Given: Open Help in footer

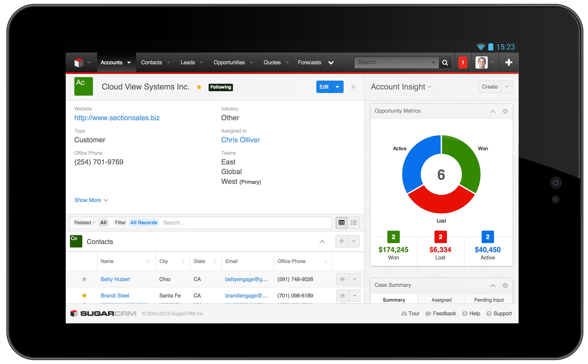Looking at the screenshot, I should (471, 314).
